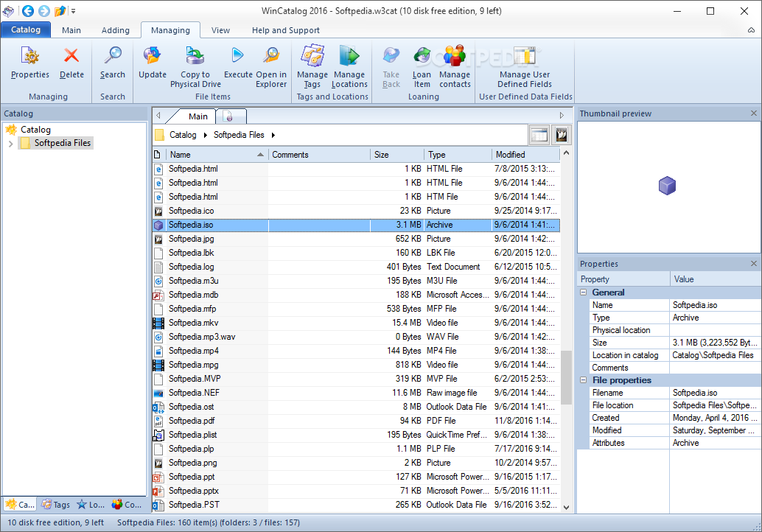This screenshot has width=762, height=532.
Task: Open Manage contacts
Action: pyautogui.click(x=455, y=66)
